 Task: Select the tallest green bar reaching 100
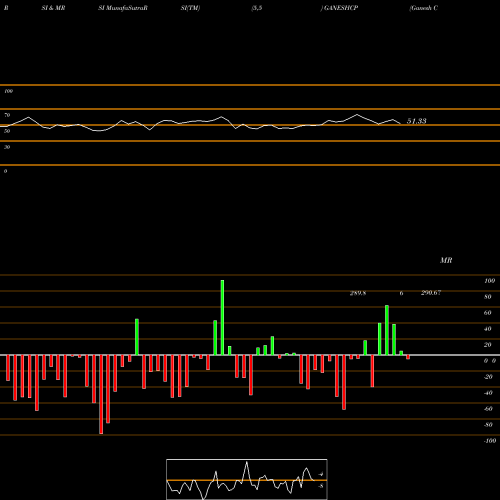click(x=222, y=318)
